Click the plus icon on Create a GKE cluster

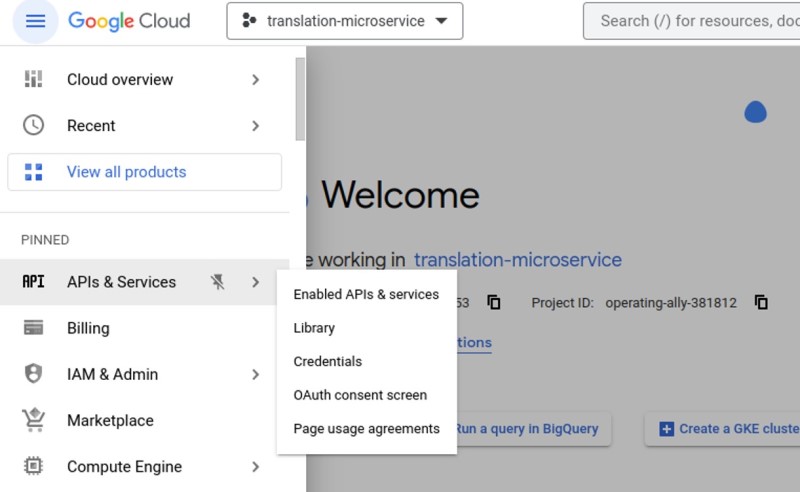tap(666, 429)
